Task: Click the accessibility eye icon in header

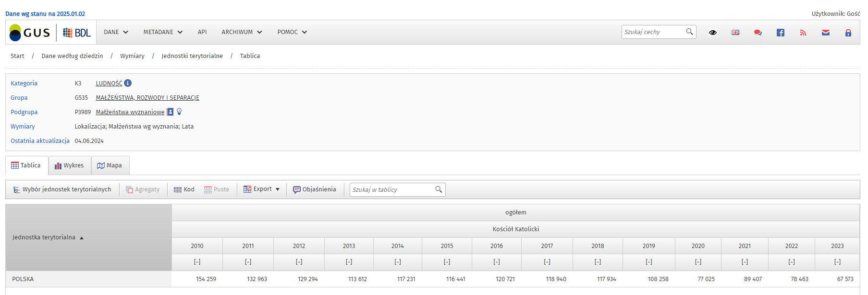Action: click(x=712, y=33)
